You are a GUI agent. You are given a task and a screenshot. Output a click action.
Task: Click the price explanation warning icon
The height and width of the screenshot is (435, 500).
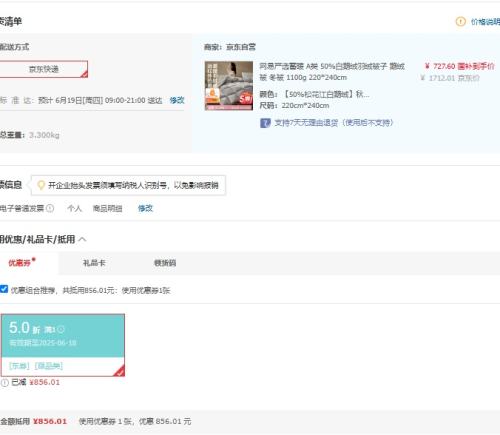tap(460, 22)
